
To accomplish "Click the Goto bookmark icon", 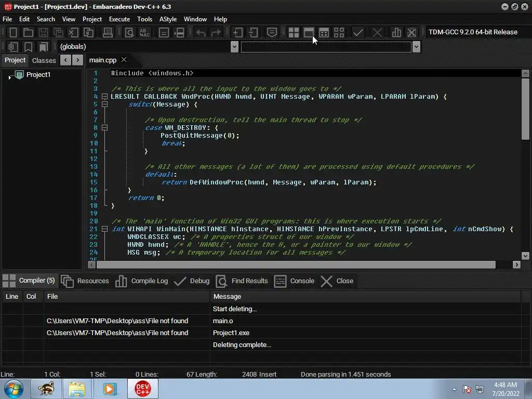I will [x=44, y=47].
